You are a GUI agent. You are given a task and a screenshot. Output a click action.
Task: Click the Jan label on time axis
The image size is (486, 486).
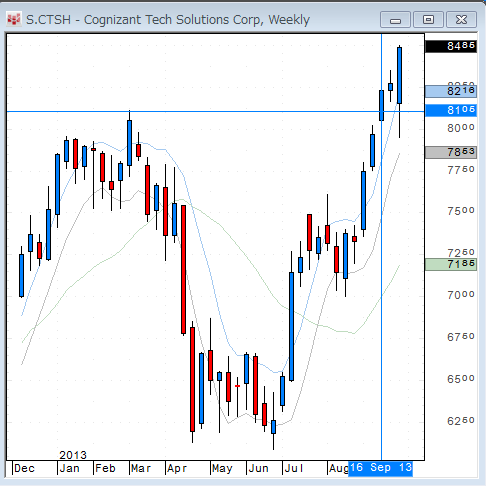tap(69, 468)
